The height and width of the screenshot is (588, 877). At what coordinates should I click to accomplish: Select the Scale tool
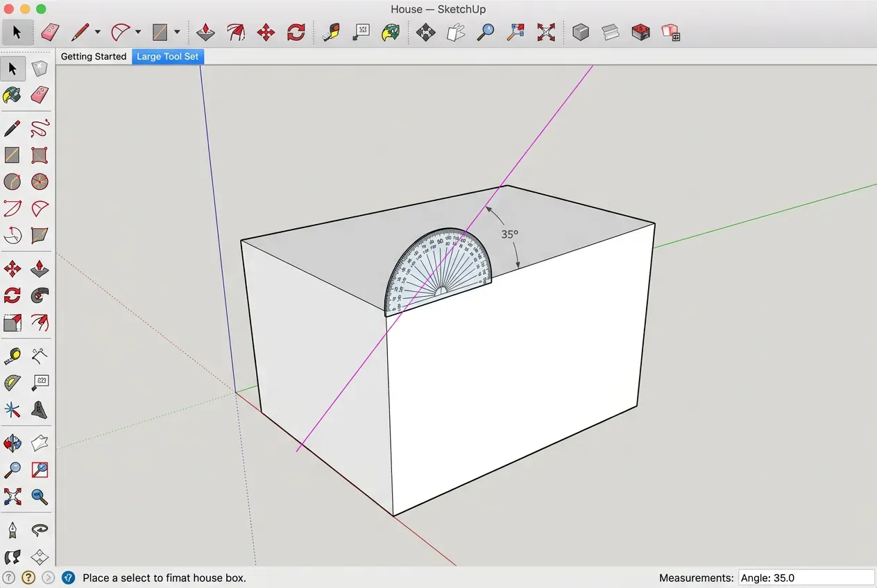[12, 322]
